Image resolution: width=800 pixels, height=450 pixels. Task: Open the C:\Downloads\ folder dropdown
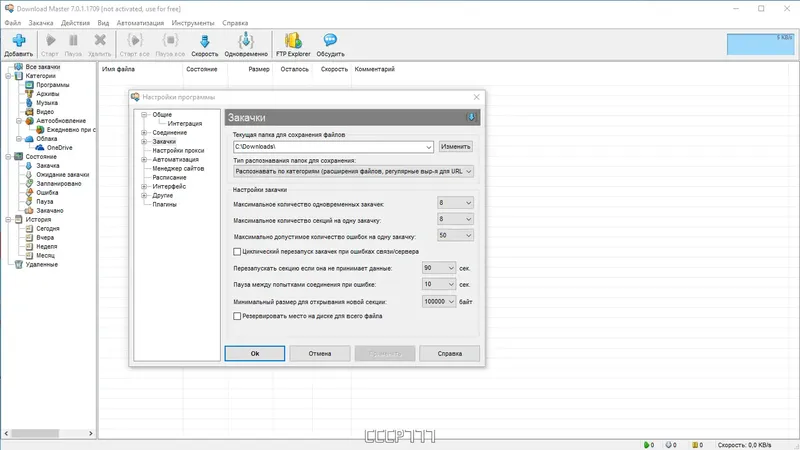429,147
